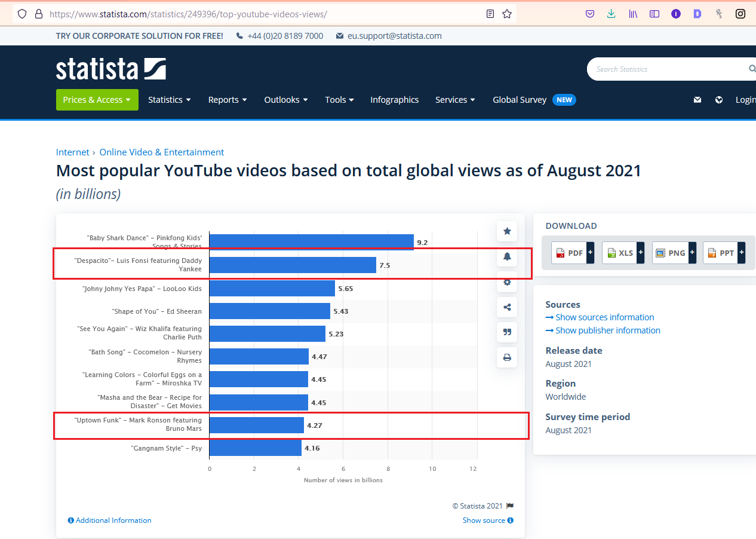Open the Global Survey menu item
The width and height of the screenshot is (756, 539).
coord(534,100)
